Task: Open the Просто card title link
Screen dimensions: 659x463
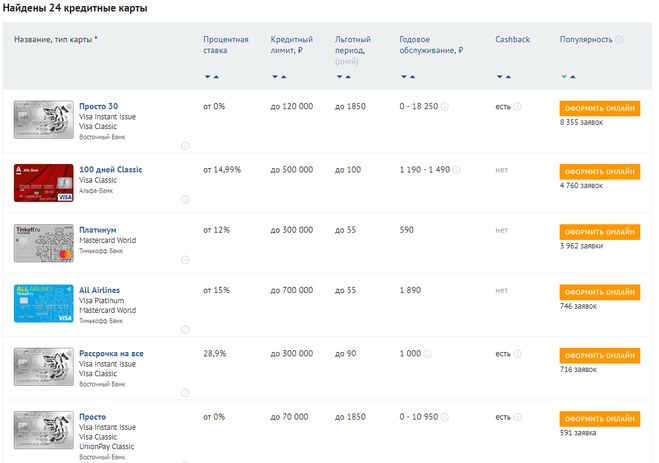Action: (x=92, y=417)
